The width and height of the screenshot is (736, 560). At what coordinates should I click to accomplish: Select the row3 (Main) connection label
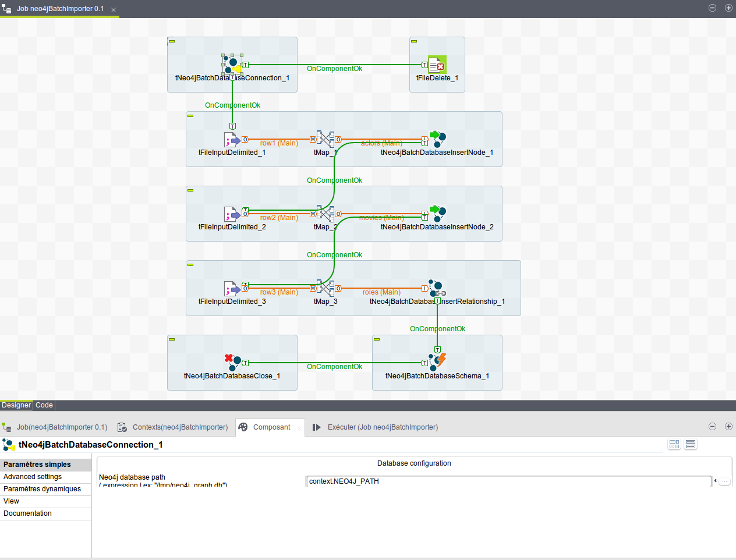pos(279,292)
